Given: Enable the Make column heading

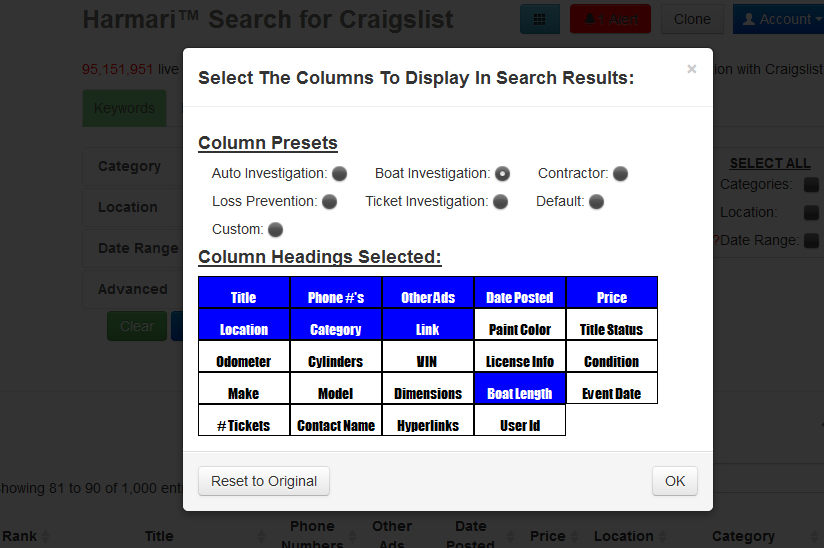Looking at the screenshot, I should 244,388.
